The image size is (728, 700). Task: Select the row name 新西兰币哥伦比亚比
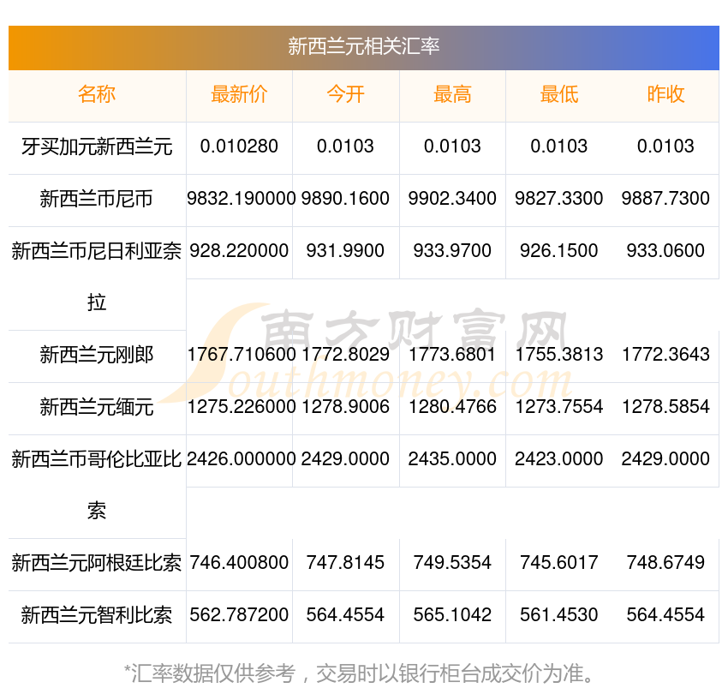[x=97, y=459]
